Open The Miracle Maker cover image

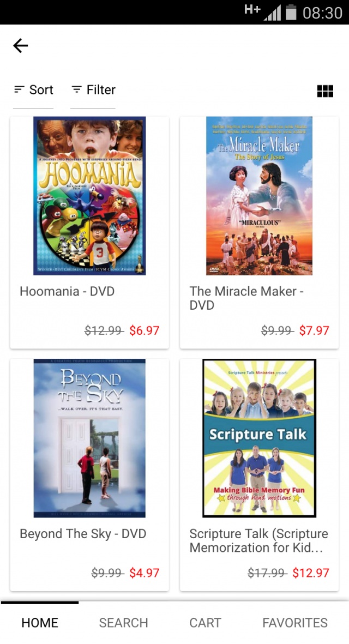[259, 196]
